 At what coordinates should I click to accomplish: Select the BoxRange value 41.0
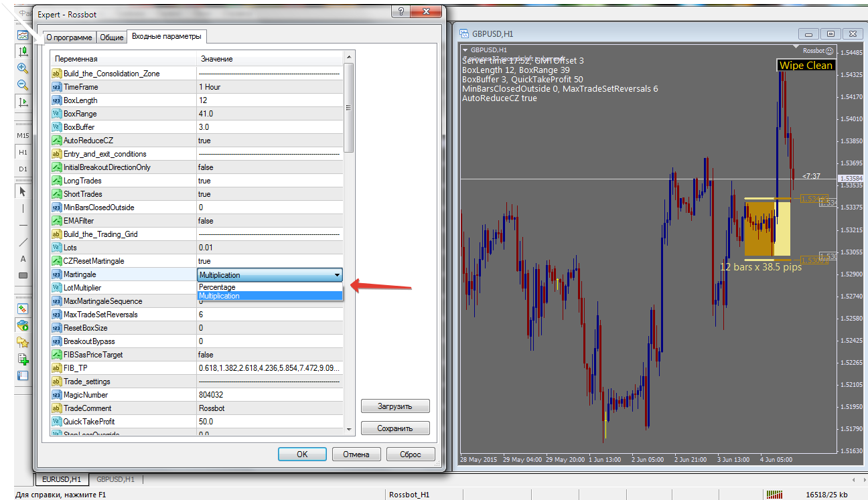(270, 114)
